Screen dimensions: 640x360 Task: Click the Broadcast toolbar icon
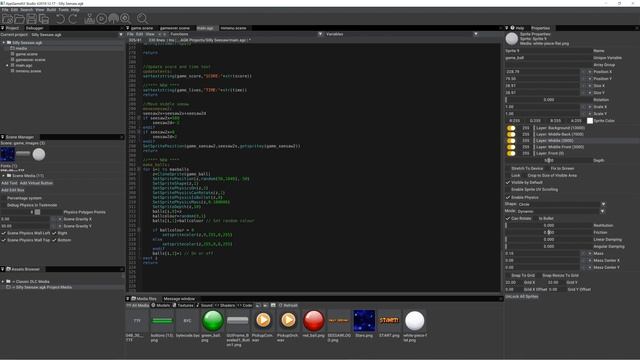pyautogui.click(x=113, y=18)
